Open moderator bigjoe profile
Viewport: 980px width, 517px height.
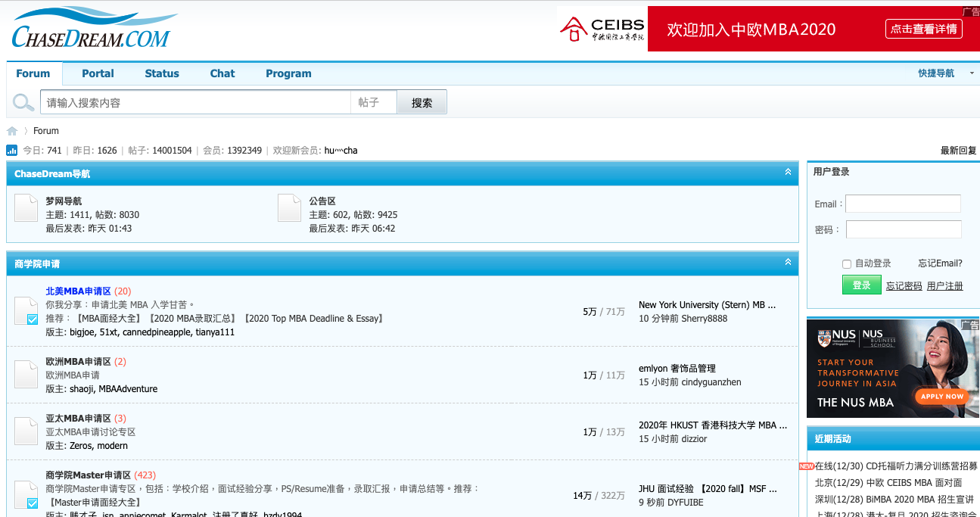click(x=82, y=332)
